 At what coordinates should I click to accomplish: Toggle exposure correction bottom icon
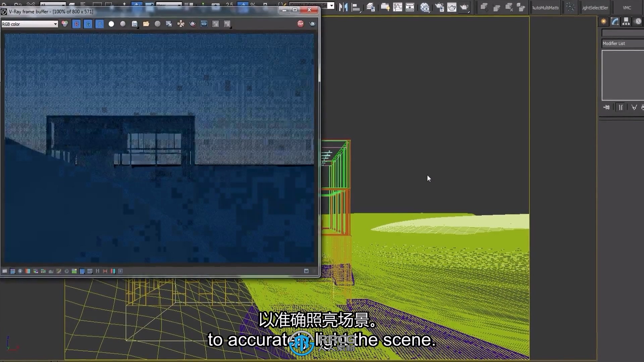pyautogui.click(x=28, y=271)
